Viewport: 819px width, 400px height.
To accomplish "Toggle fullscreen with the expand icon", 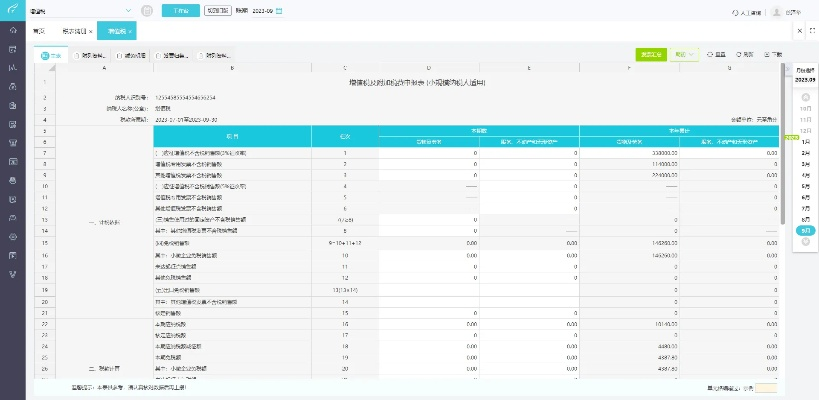I will tap(812, 31).
